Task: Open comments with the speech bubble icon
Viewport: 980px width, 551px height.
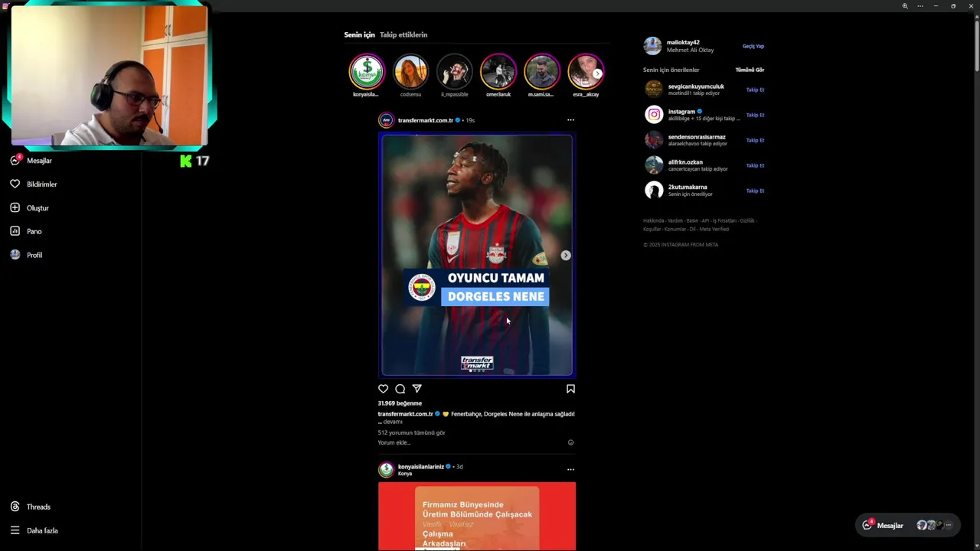Action: coord(400,389)
